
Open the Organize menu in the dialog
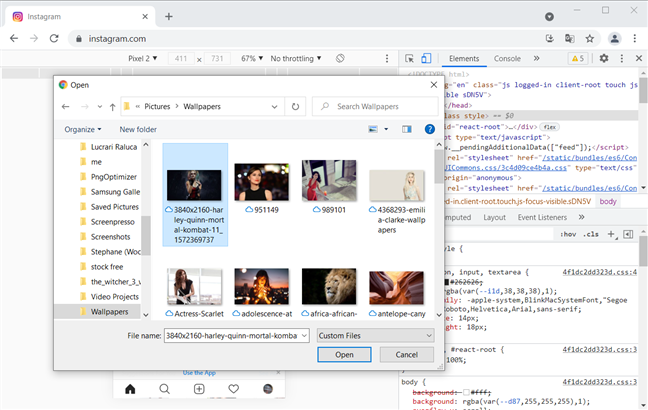click(x=83, y=129)
